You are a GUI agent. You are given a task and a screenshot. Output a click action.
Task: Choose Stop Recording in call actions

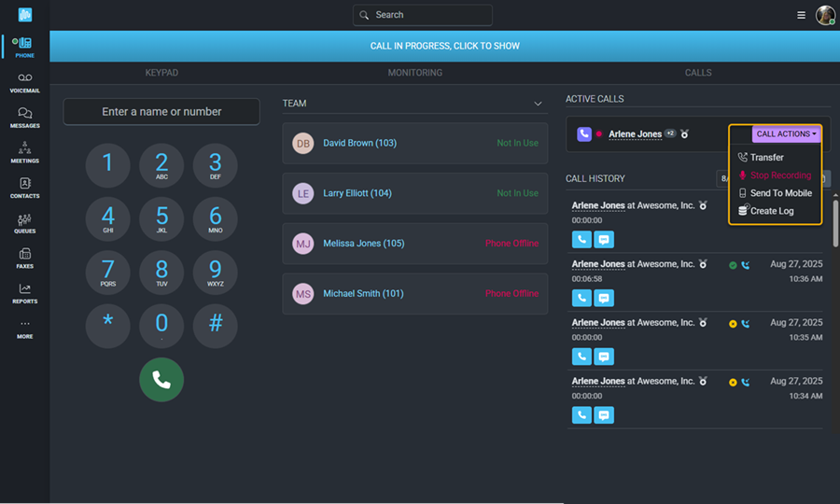[780, 175]
